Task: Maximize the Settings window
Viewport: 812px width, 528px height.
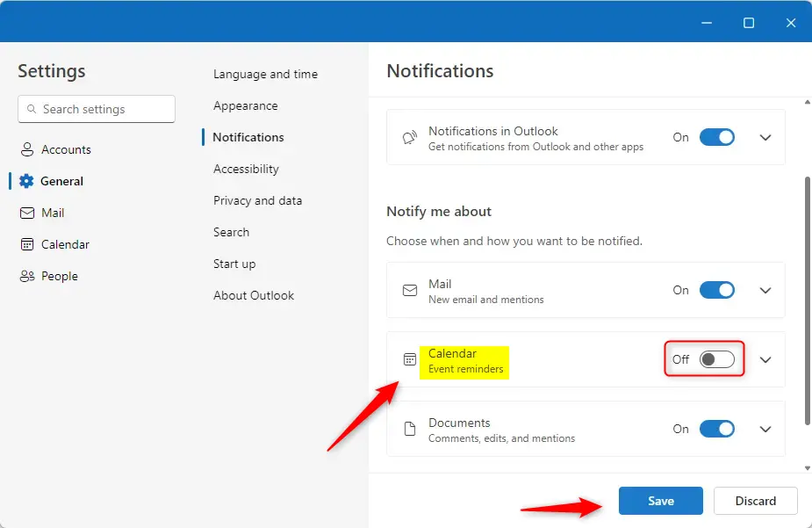Action: pos(748,23)
